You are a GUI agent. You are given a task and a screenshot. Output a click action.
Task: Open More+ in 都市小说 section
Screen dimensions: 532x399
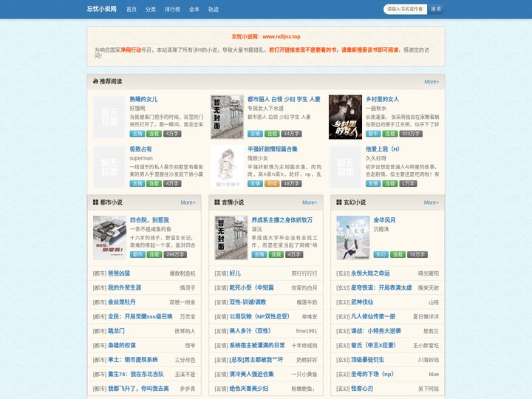pyautogui.click(x=188, y=202)
